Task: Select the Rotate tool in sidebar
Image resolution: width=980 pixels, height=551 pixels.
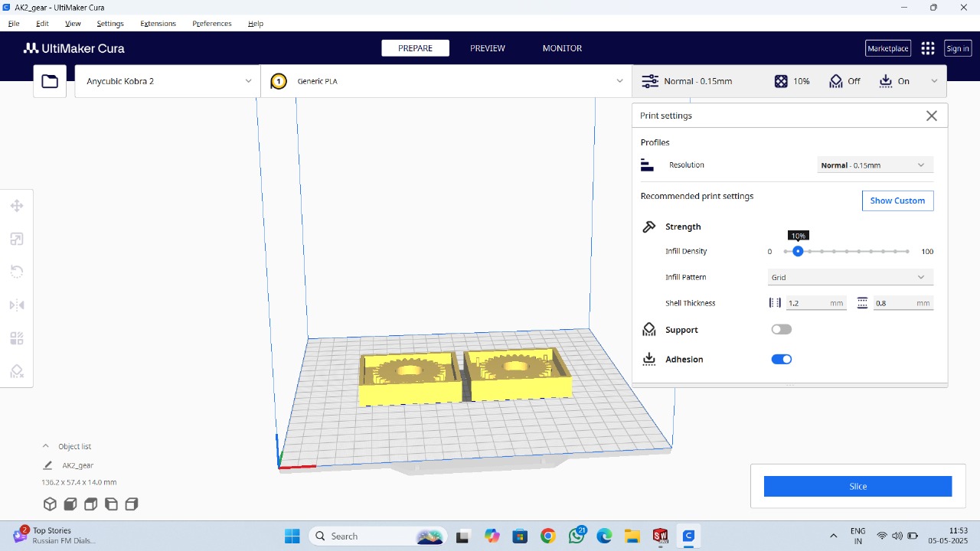Action: (17, 272)
